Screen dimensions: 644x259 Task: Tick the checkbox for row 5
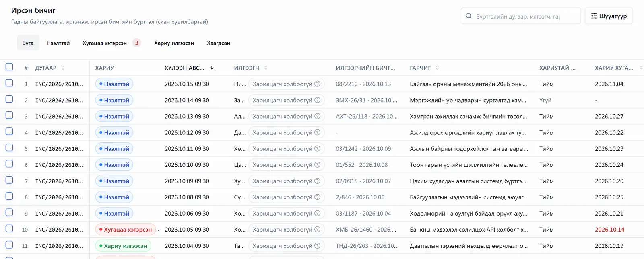pos(9,148)
